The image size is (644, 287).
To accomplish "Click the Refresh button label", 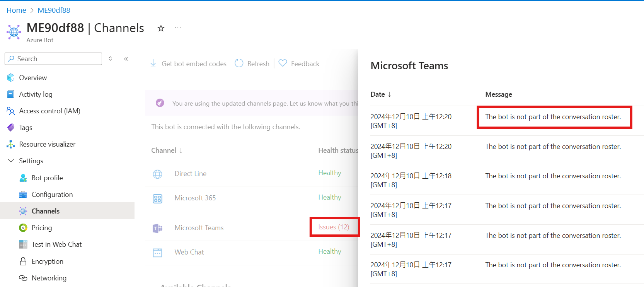I will pos(258,64).
